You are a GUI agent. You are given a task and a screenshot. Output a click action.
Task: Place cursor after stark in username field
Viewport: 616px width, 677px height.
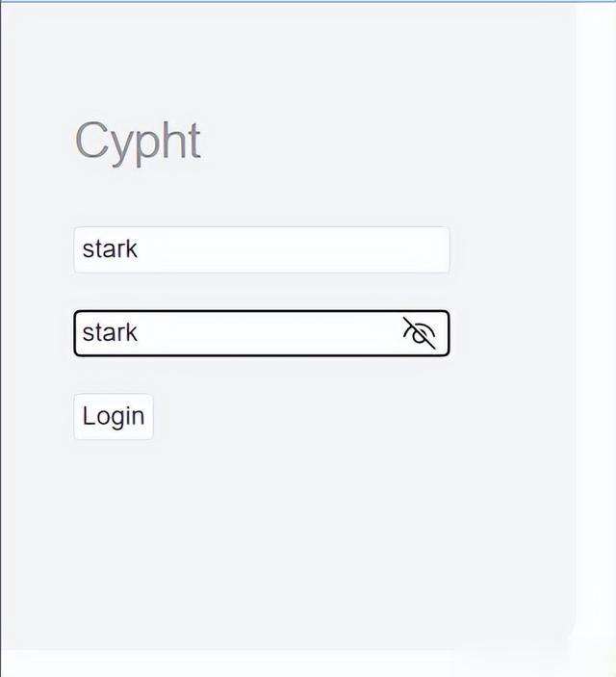[x=140, y=249]
